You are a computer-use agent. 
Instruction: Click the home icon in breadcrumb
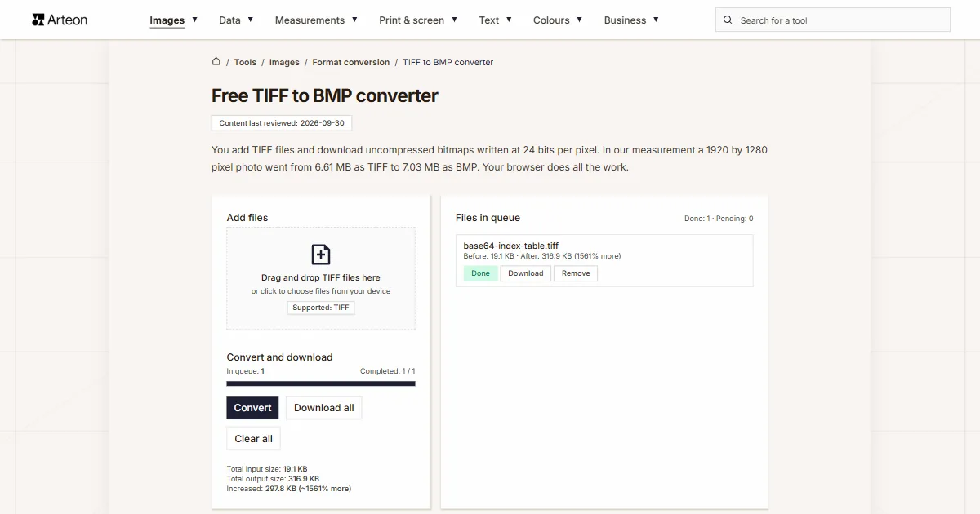pyautogui.click(x=216, y=61)
